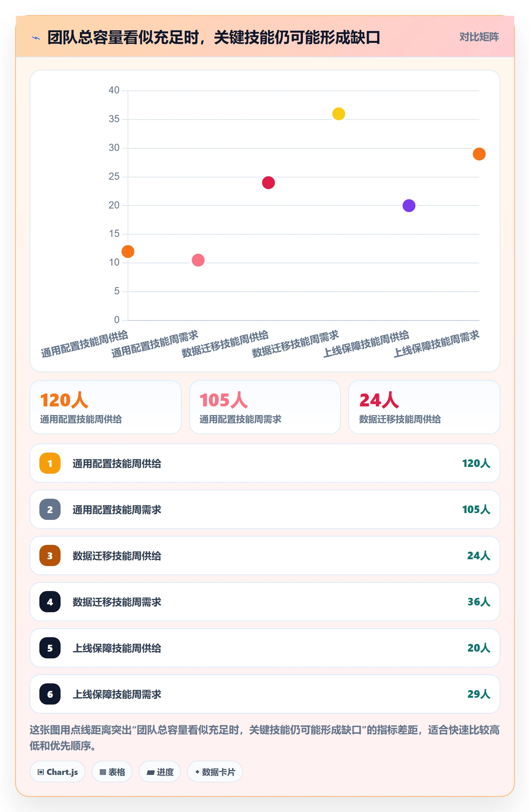The width and height of the screenshot is (530, 812).
Task: Select the 进度 tag chip
Action: point(160,772)
